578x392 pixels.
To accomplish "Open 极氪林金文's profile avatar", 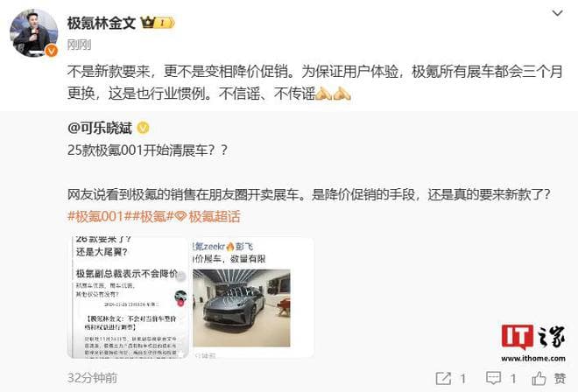I will [x=33, y=33].
